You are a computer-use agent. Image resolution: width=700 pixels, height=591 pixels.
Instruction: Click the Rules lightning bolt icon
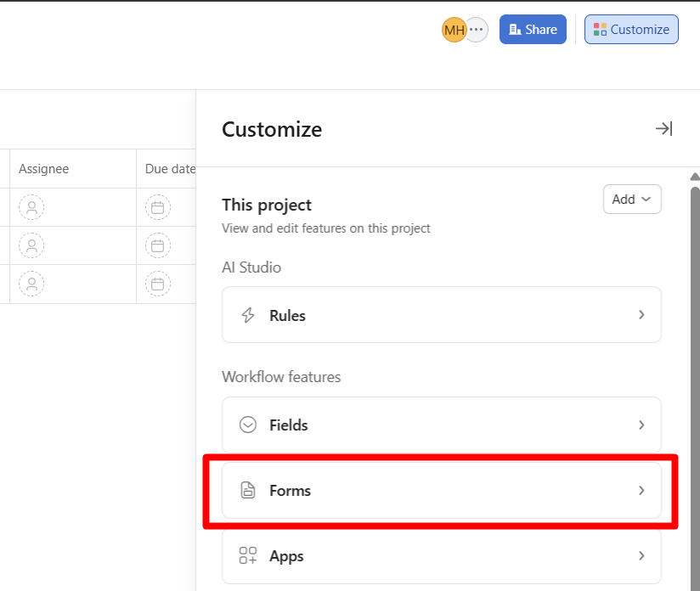(x=248, y=315)
